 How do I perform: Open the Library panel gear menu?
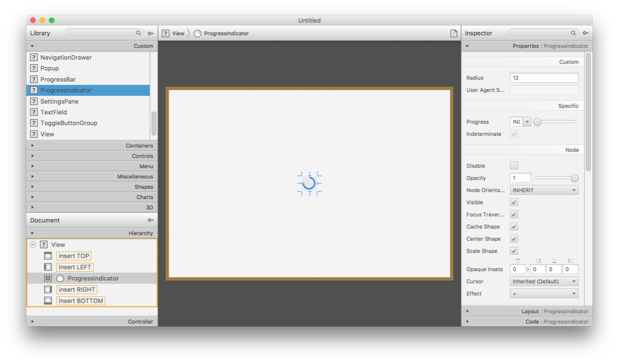click(151, 33)
